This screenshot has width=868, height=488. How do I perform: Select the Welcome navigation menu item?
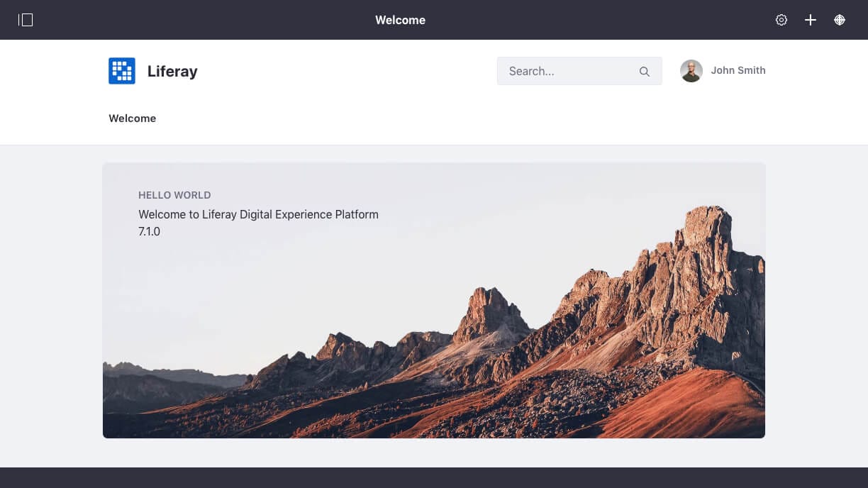click(132, 118)
